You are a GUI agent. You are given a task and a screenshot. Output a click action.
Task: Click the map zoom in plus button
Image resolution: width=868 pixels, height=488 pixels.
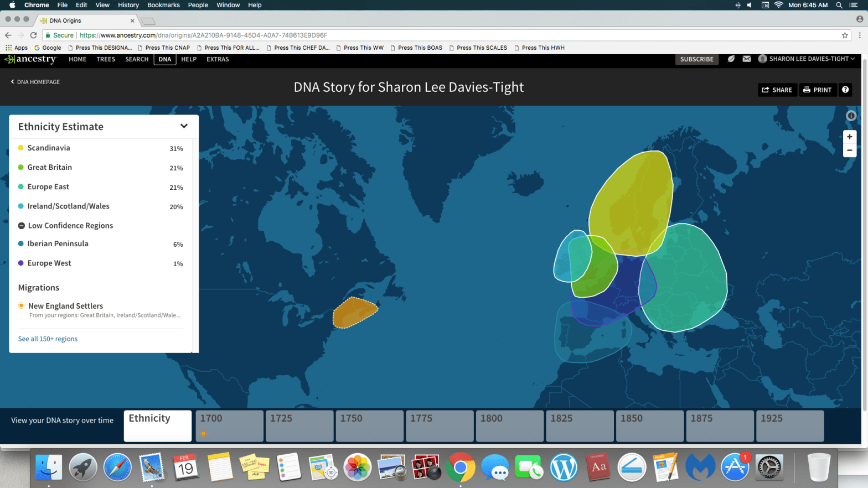pos(849,137)
